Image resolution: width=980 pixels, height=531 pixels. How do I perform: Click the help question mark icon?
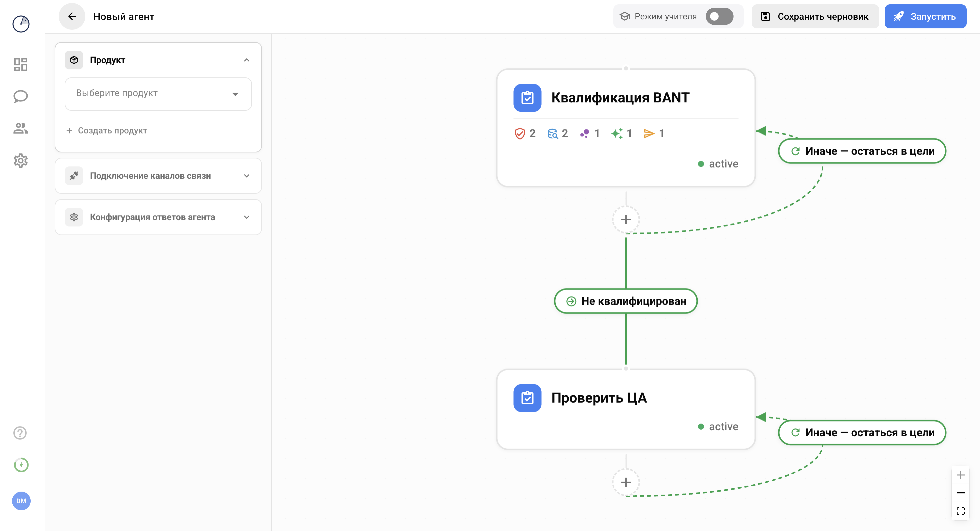pos(20,433)
